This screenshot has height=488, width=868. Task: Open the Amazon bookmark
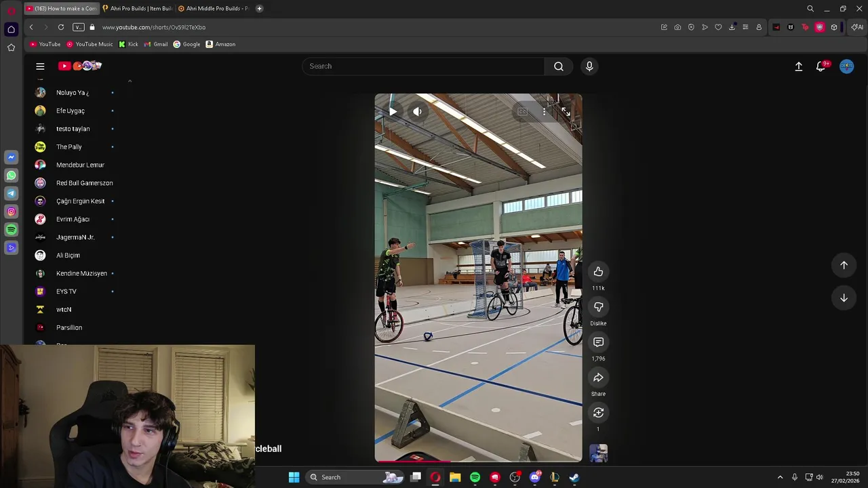pyautogui.click(x=220, y=44)
